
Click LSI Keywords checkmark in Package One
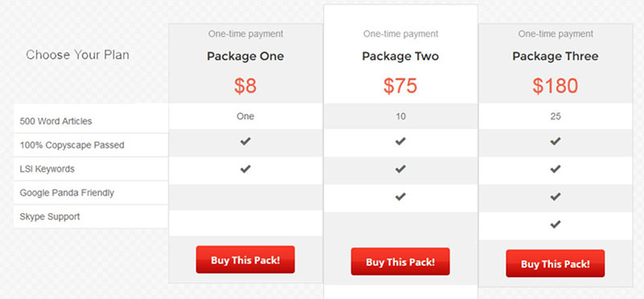point(246,169)
